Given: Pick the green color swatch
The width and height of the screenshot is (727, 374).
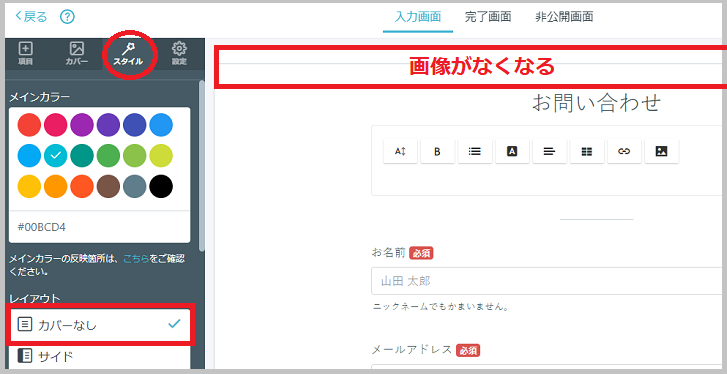Looking at the screenshot, I should pos(108,155).
